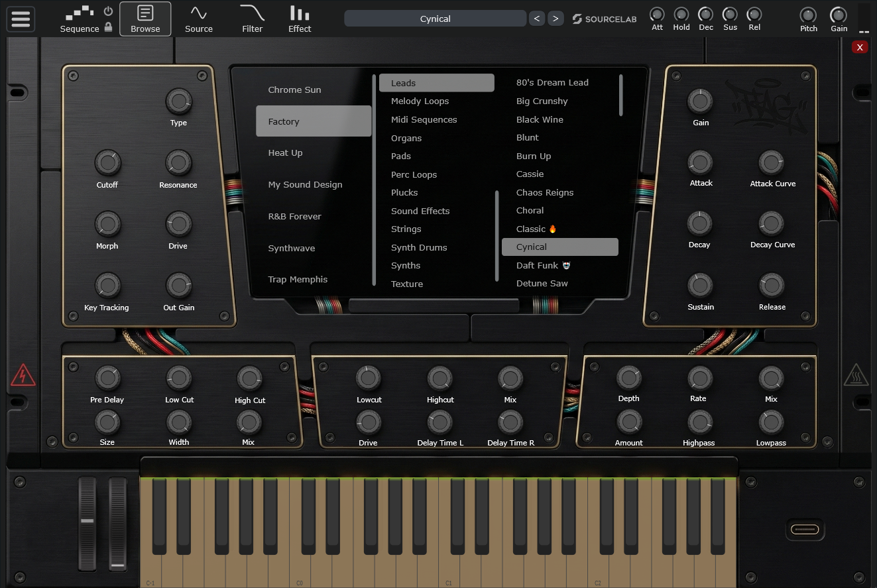Close the browser with red X button

click(860, 47)
